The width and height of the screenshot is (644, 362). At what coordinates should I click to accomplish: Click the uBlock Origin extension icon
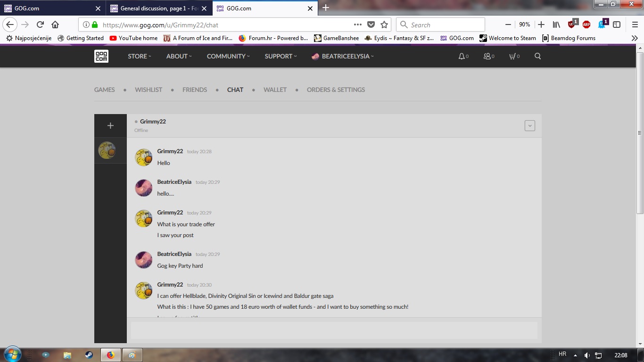572,24
